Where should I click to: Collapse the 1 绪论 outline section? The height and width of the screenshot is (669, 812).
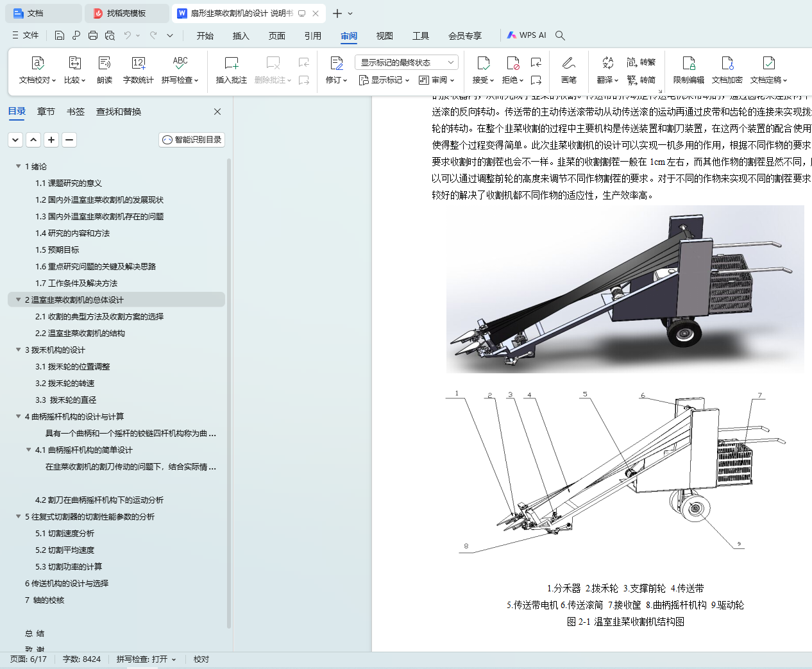(x=18, y=166)
